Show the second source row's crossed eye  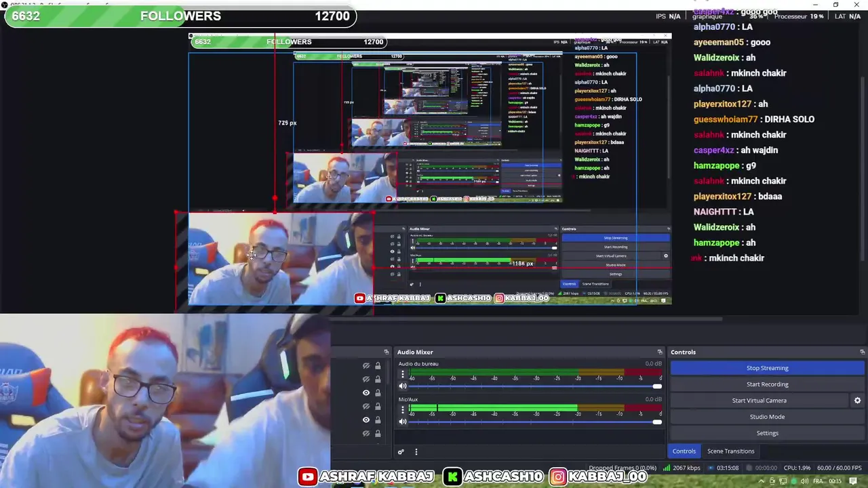pos(366,380)
